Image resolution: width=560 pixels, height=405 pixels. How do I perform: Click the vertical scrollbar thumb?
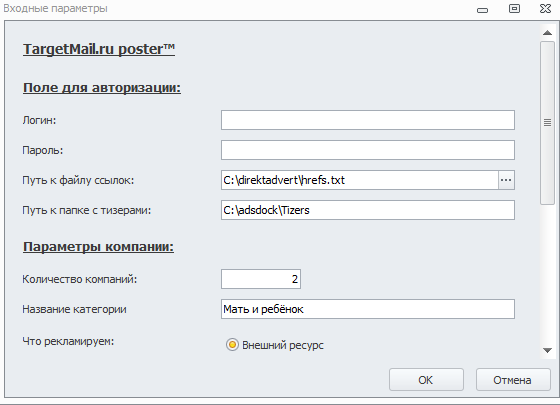click(547, 123)
